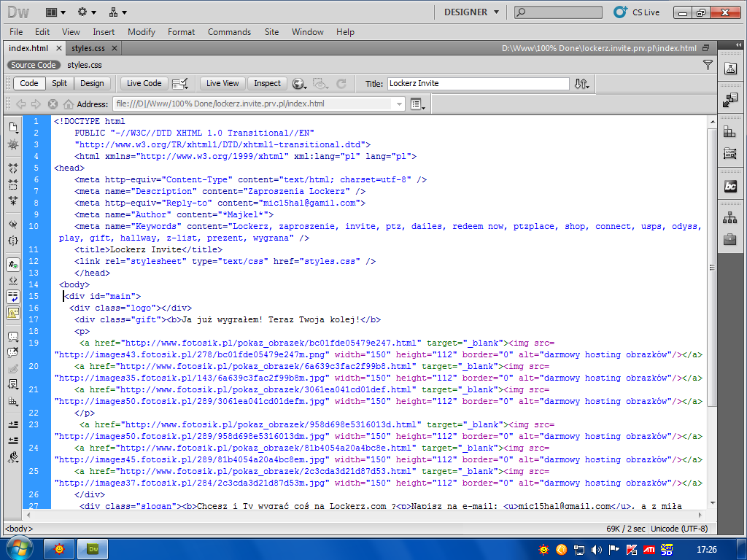
Task: Click the Dreamweaver search field
Action: tap(558, 12)
